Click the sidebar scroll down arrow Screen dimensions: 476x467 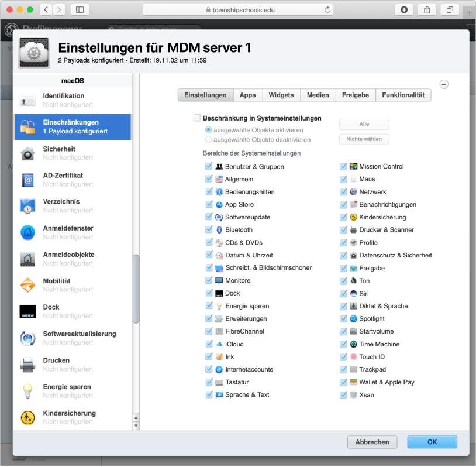click(x=136, y=425)
